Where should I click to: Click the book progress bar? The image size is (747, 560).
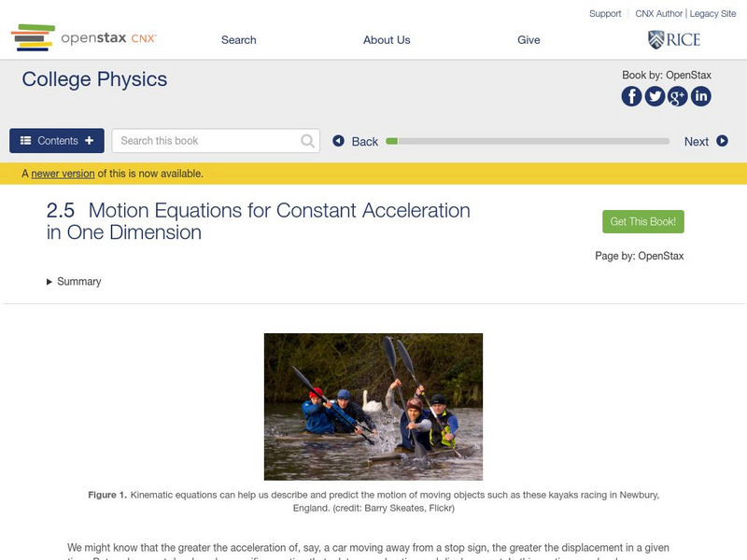click(528, 141)
